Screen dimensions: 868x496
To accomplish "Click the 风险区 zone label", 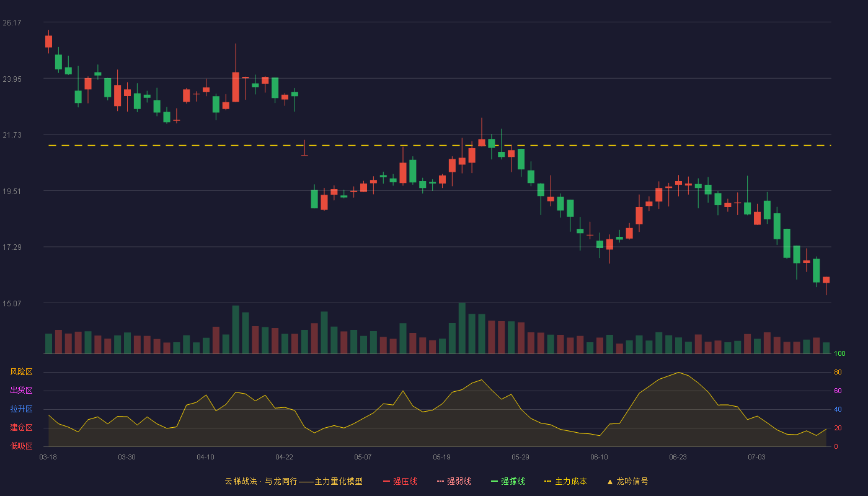I will [x=21, y=372].
